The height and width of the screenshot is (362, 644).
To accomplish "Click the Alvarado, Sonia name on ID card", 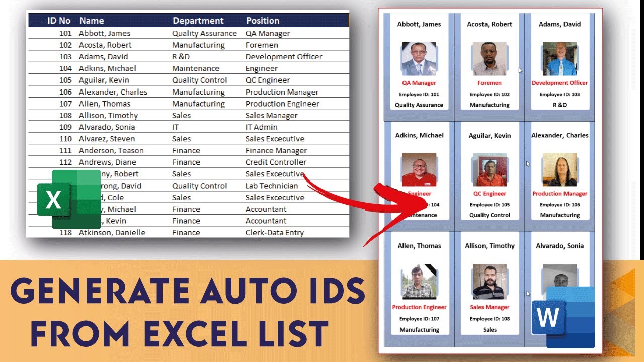I will tap(560, 246).
